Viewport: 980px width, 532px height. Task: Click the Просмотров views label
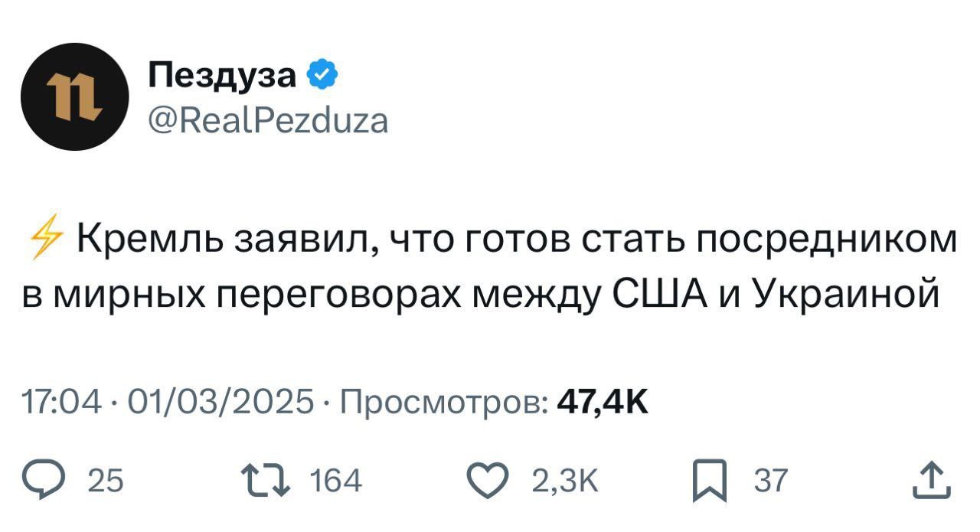click(x=443, y=400)
